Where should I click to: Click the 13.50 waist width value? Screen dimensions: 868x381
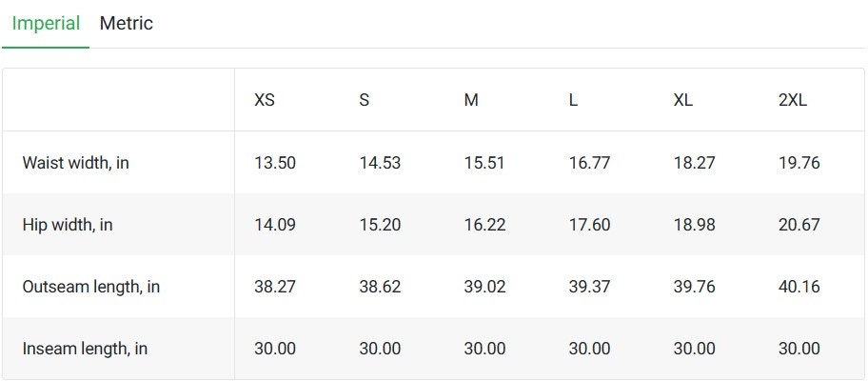point(275,163)
